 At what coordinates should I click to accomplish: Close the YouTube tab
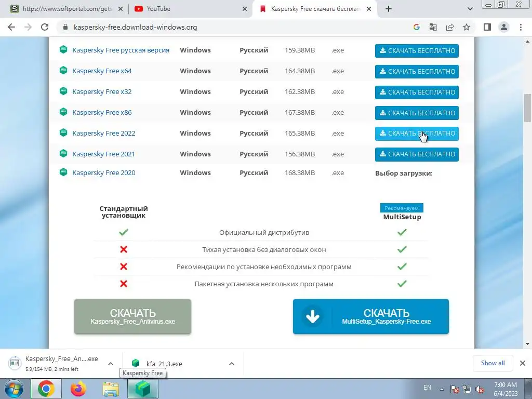pyautogui.click(x=245, y=9)
